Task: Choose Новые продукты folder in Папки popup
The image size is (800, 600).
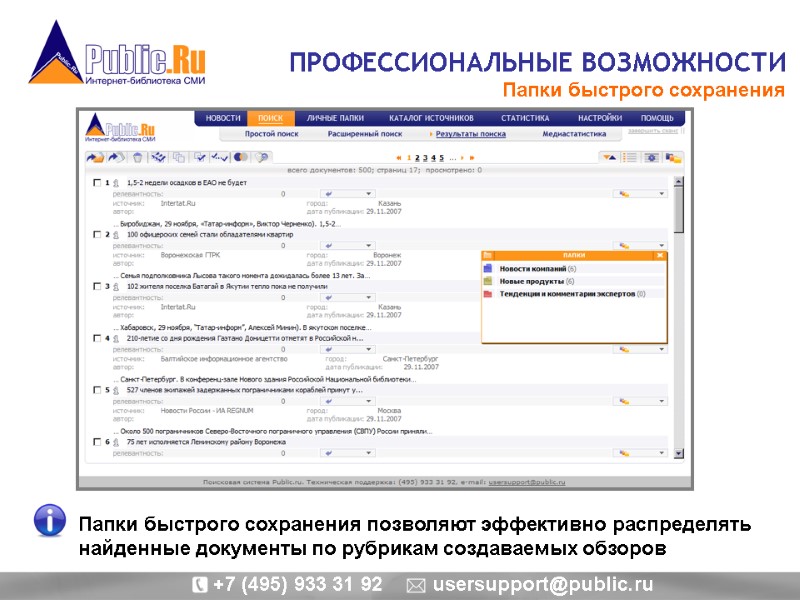Action: (x=532, y=282)
